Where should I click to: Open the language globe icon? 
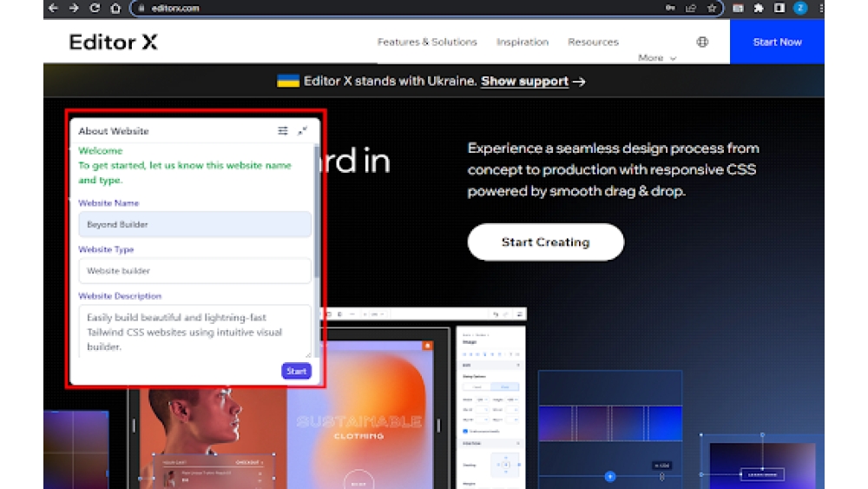coord(702,42)
